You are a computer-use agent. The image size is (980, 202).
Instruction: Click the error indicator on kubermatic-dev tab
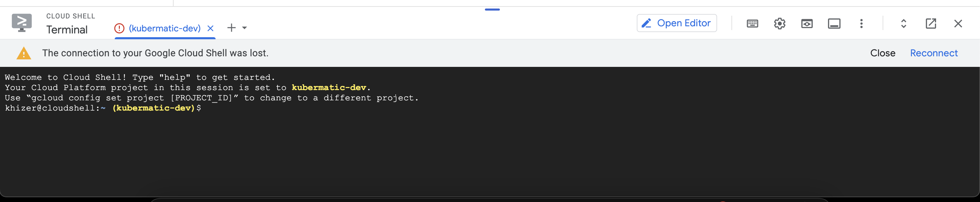tap(119, 28)
